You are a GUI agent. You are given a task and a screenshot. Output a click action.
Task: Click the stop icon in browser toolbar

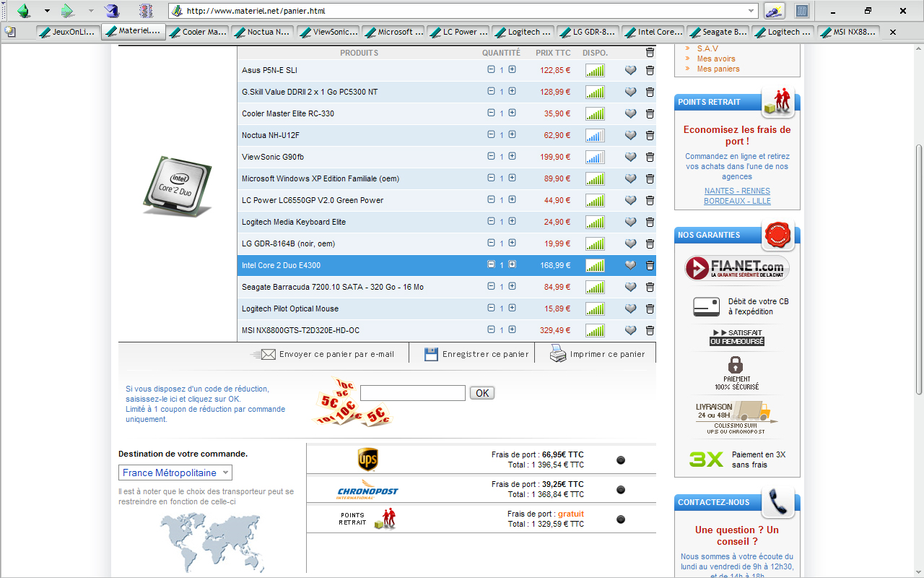coord(146,11)
